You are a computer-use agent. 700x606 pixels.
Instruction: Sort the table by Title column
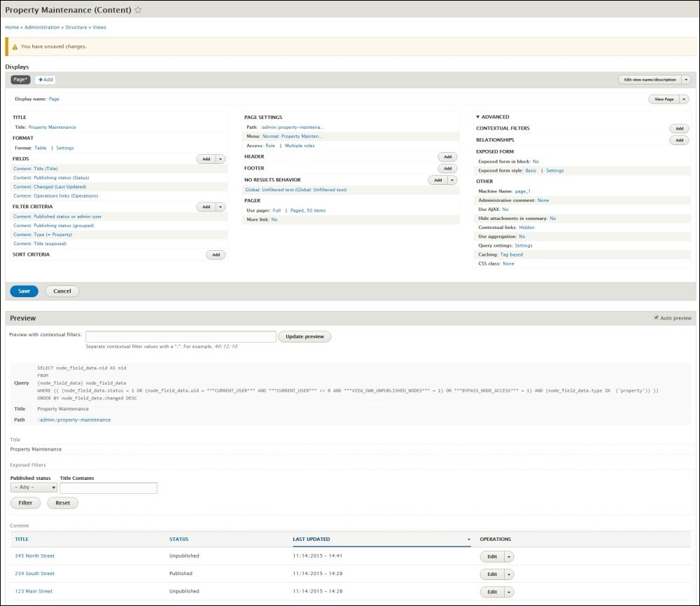(22, 539)
